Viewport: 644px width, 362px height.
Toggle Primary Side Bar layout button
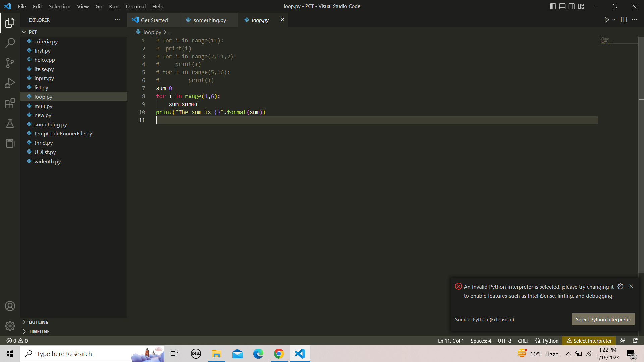[x=553, y=6]
